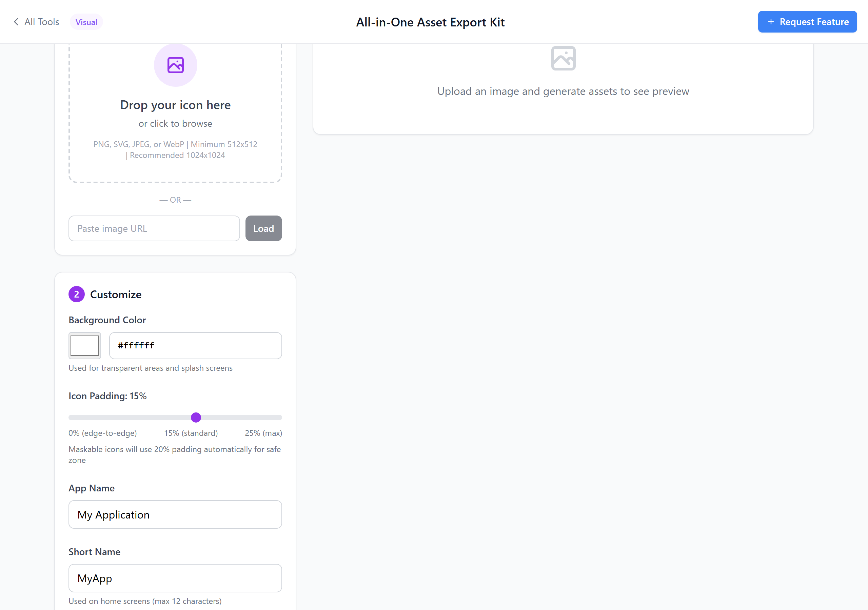The width and height of the screenshot is (868, 610).
Task: Click the gray preview placeholder image icon
Action: (563, 59)
